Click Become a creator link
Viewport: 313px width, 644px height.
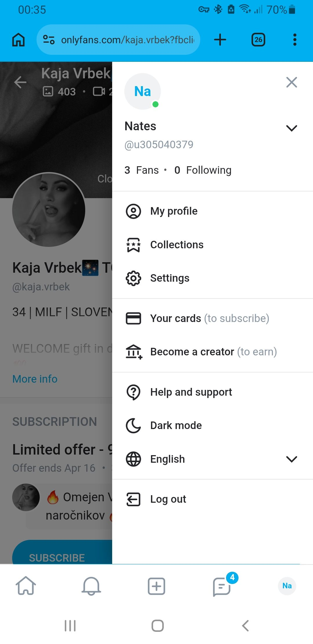click(192, 352)
